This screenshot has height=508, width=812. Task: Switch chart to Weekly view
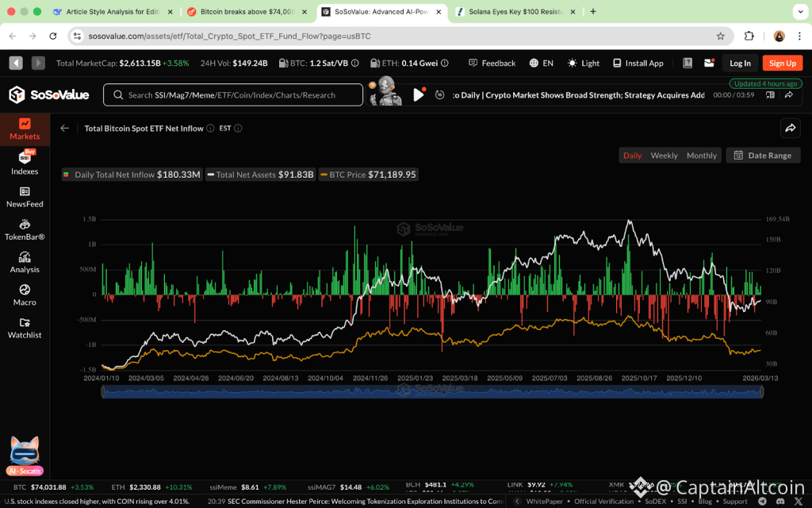(x=664, y=156)
